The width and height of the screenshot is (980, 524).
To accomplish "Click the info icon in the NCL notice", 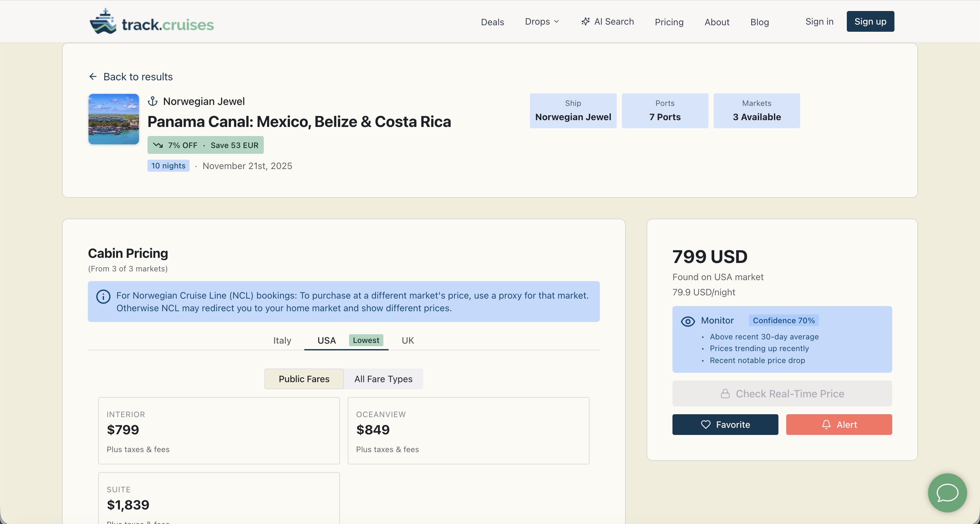I will (102, 297).
